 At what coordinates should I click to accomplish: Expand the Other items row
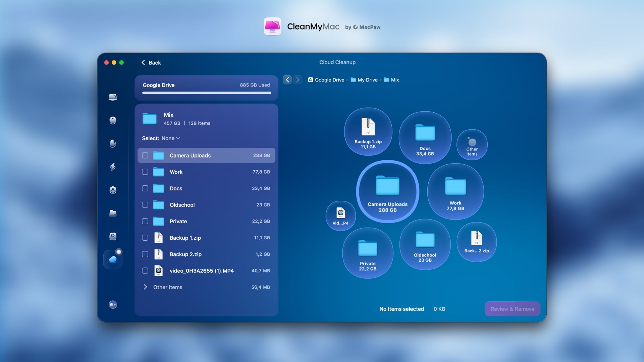(146, 287)
